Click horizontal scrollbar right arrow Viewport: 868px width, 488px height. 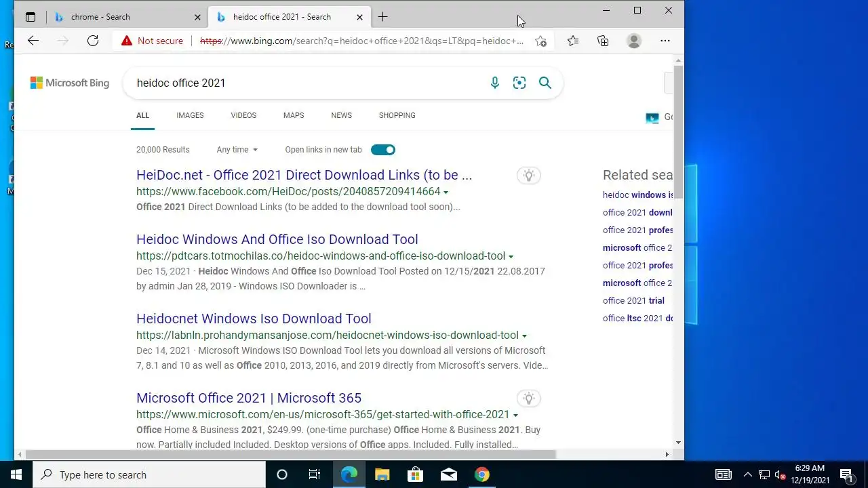click(x=667, y=454)
